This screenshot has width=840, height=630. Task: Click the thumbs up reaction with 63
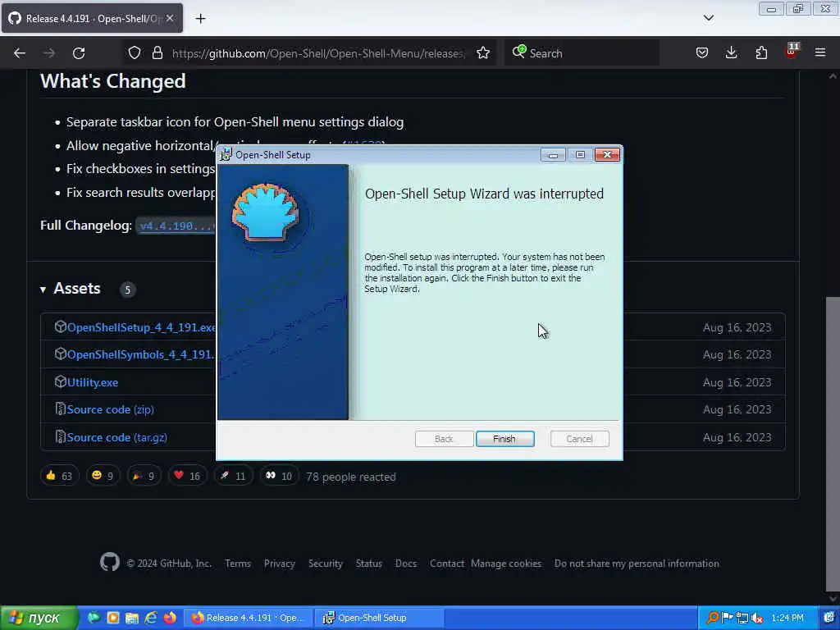coord(59,476)
